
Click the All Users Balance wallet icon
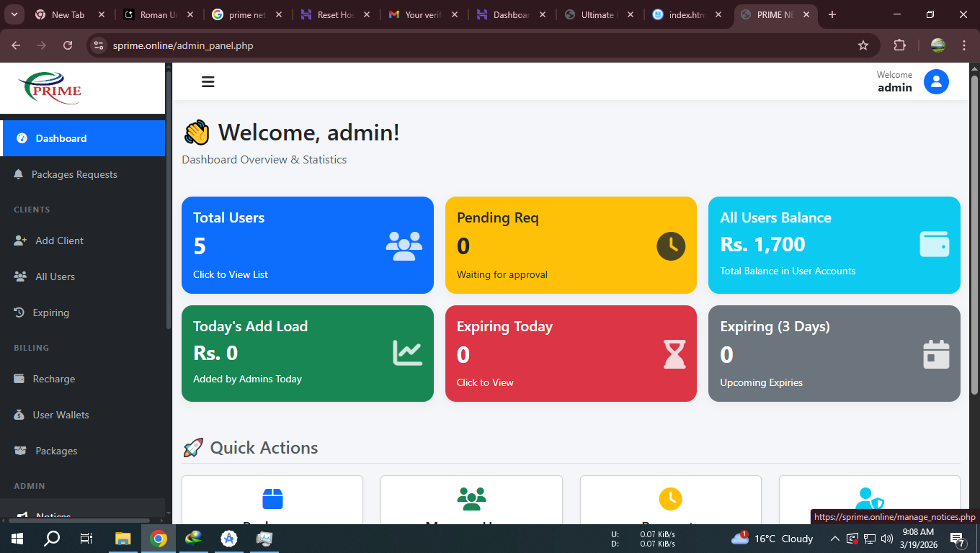tap(934, 244)
